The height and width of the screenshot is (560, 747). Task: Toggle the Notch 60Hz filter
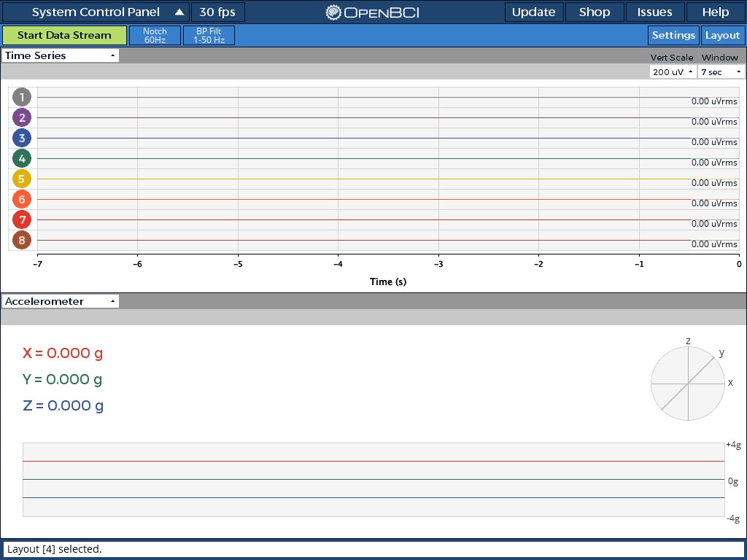coord(155,34)
